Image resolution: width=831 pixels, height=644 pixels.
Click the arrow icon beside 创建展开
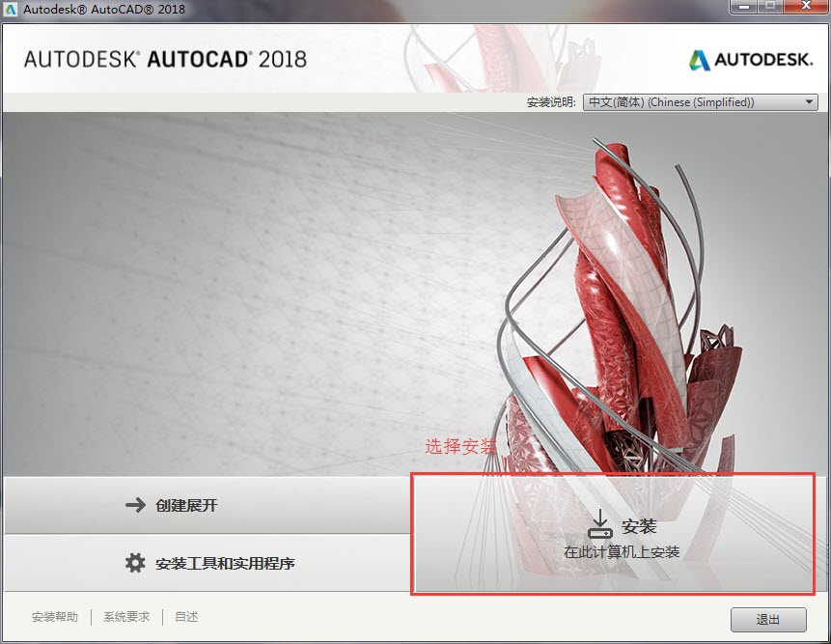pyautogui.click(x=135, y=505)
